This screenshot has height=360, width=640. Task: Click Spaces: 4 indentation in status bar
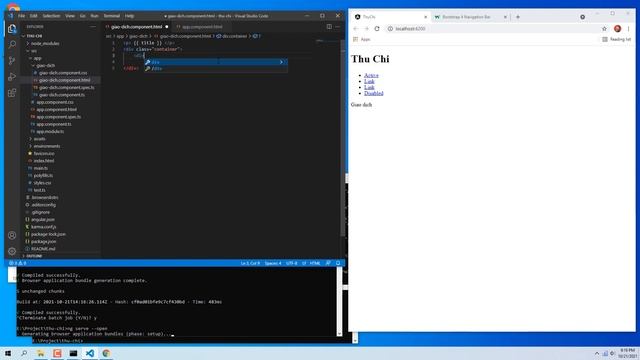pos(273,263)
